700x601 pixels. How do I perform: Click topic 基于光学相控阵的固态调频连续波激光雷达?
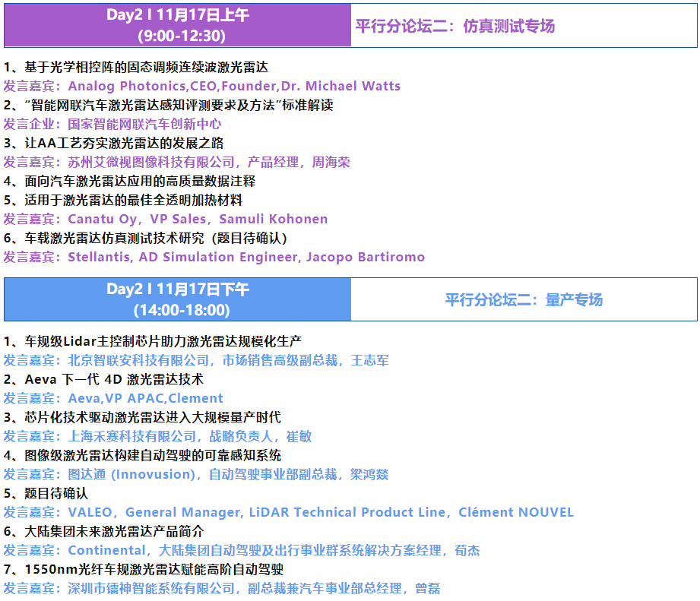pyautogui.click(x=136, y=67)
